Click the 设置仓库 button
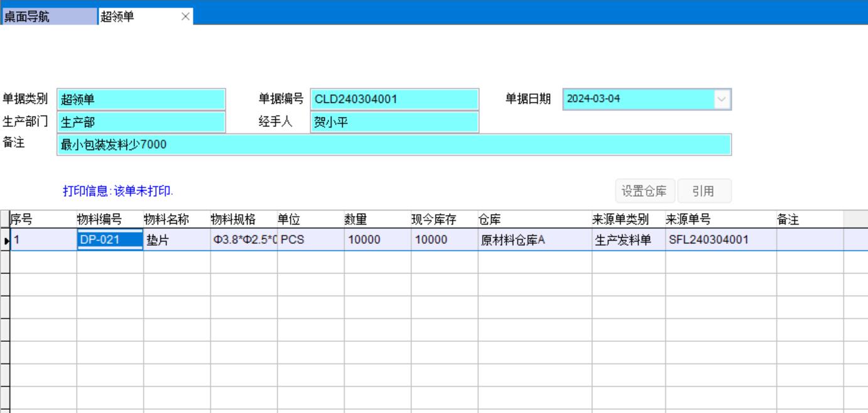 coord(644,191)
